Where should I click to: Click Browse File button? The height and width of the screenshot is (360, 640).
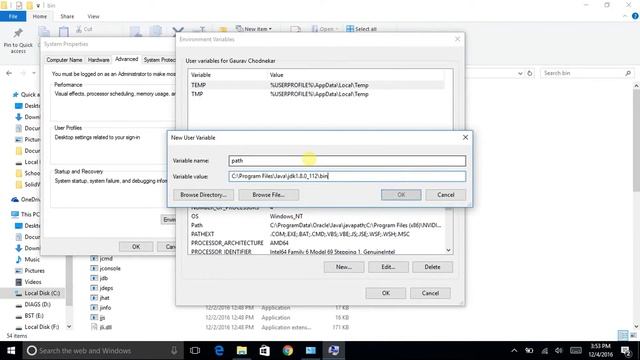point(268,195)
